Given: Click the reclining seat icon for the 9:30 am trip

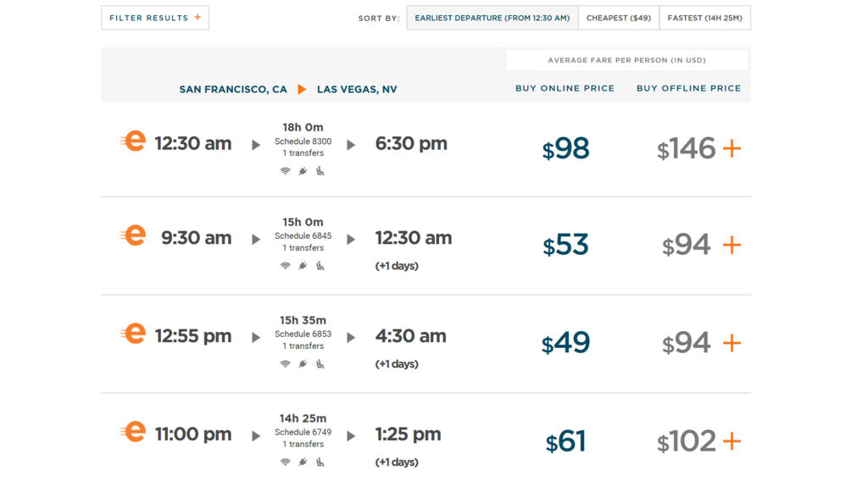Looking at the screenshot, I should [320, 266].
